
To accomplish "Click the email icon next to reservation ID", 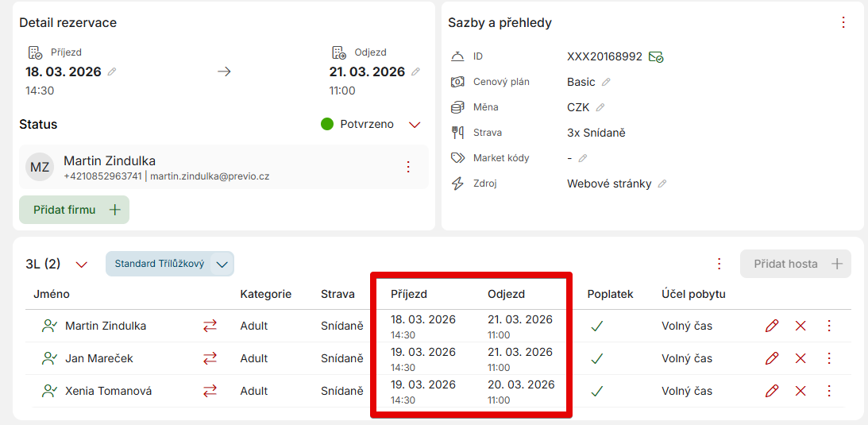I will 656,56.
